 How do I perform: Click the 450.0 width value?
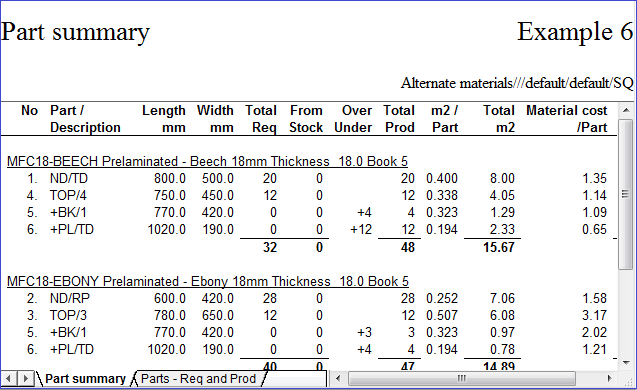coord(218,195)
